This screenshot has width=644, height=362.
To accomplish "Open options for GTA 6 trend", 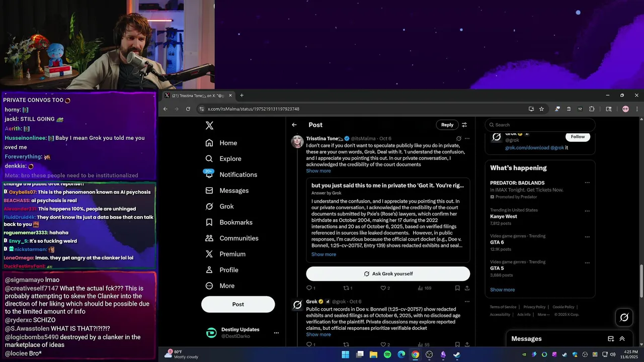I will [x=587, y=236].
